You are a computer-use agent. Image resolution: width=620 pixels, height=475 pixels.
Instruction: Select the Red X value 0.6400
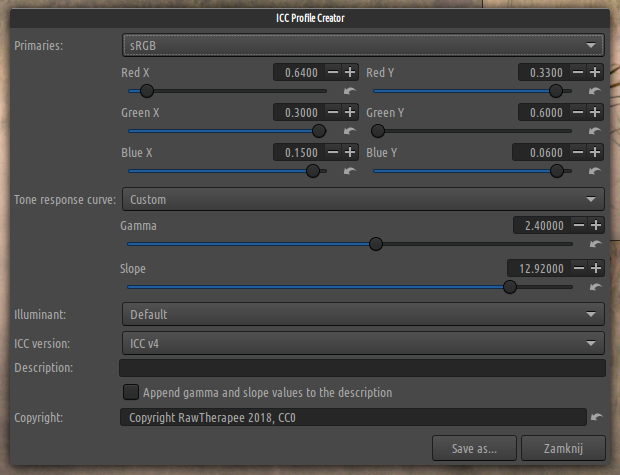299,72
